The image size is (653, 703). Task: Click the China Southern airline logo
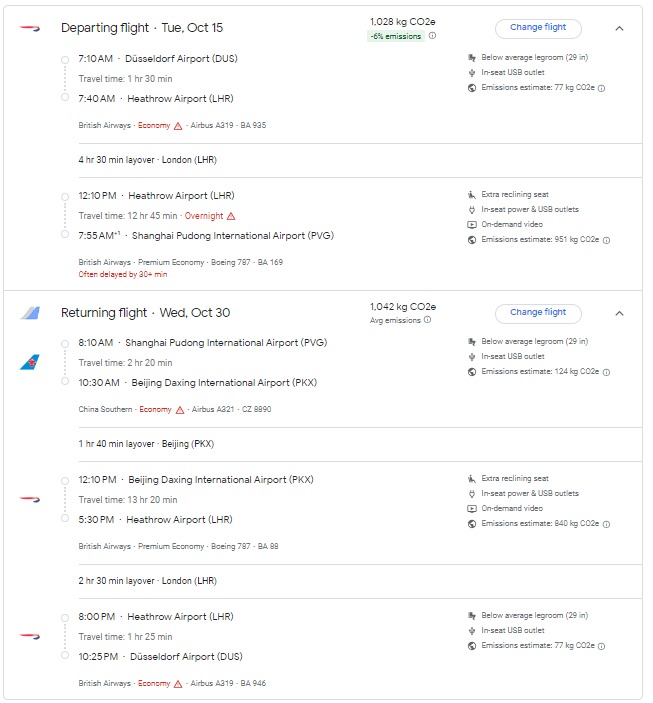(30, 361)
